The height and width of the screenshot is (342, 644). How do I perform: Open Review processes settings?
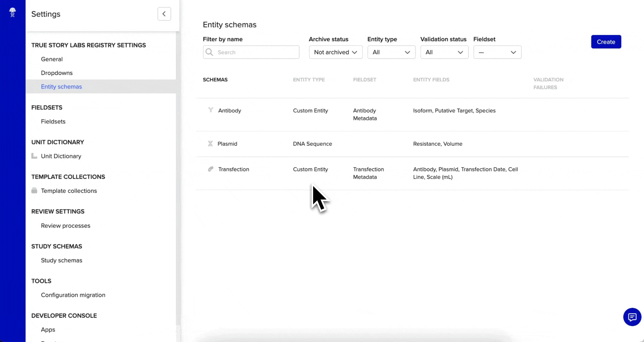(65, 225)
